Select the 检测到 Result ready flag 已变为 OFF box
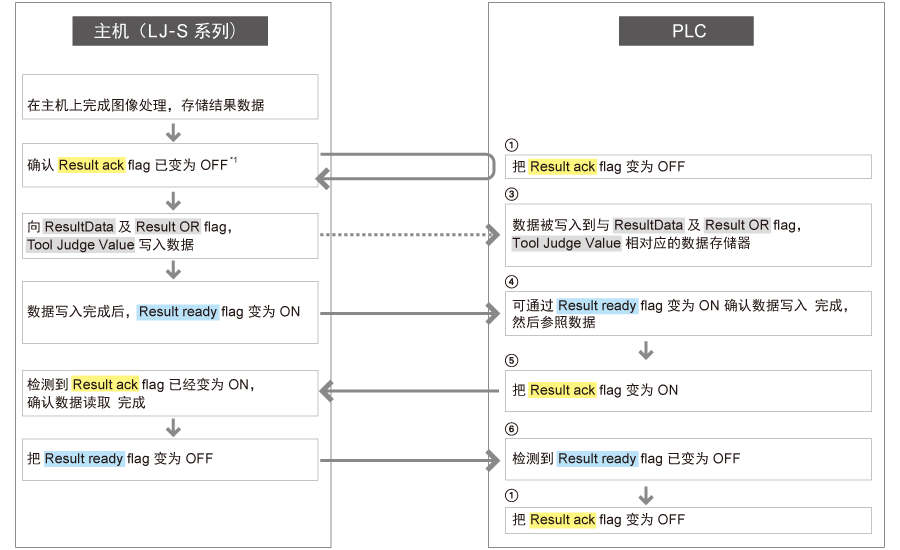This screenshot has height=550, width=900. coord(690,459)
